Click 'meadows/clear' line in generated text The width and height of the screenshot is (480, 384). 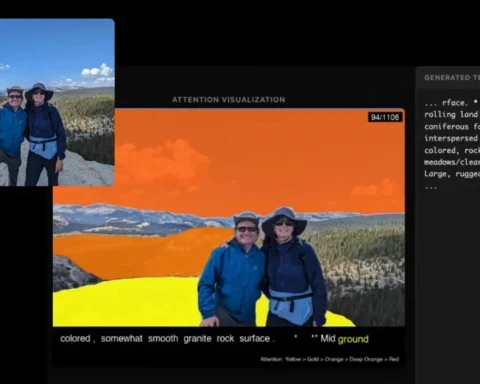452,162
